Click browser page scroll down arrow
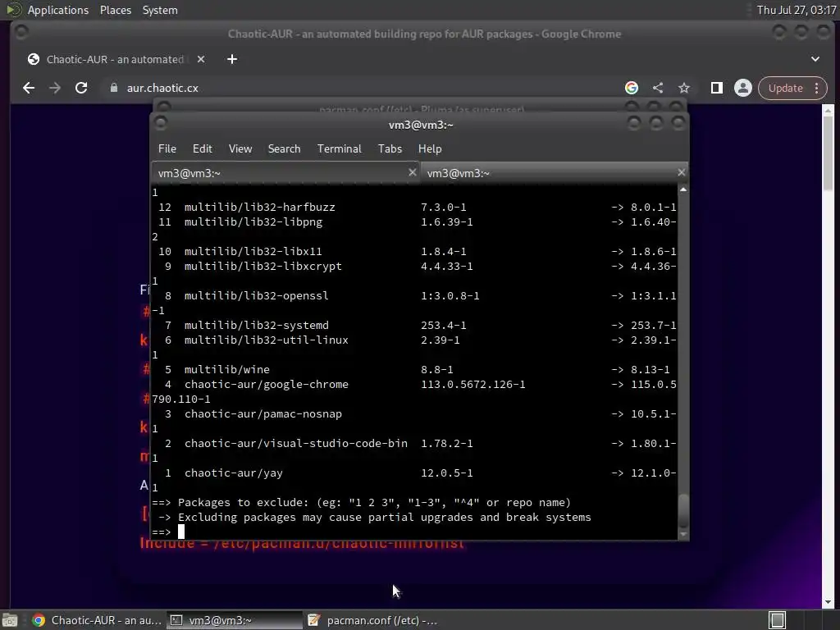This screenshot has width=840, height=630. click(x=828, y=601)
